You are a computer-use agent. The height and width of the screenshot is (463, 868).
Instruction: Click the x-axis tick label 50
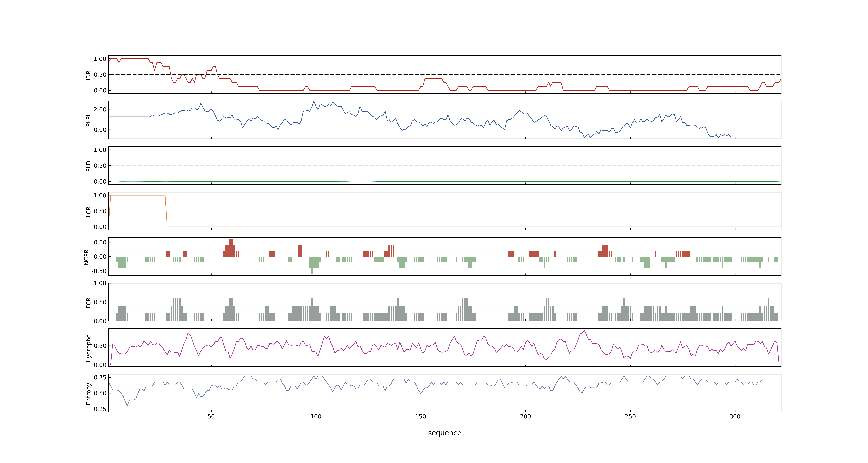(211, 416)
